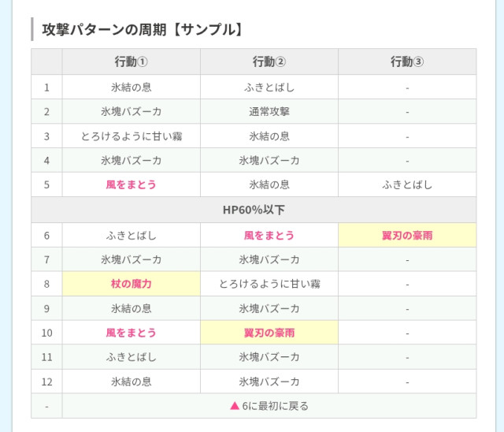Click 風をまとう in row 10
Viewport: 504px width, 432px height.
(132, 333)
